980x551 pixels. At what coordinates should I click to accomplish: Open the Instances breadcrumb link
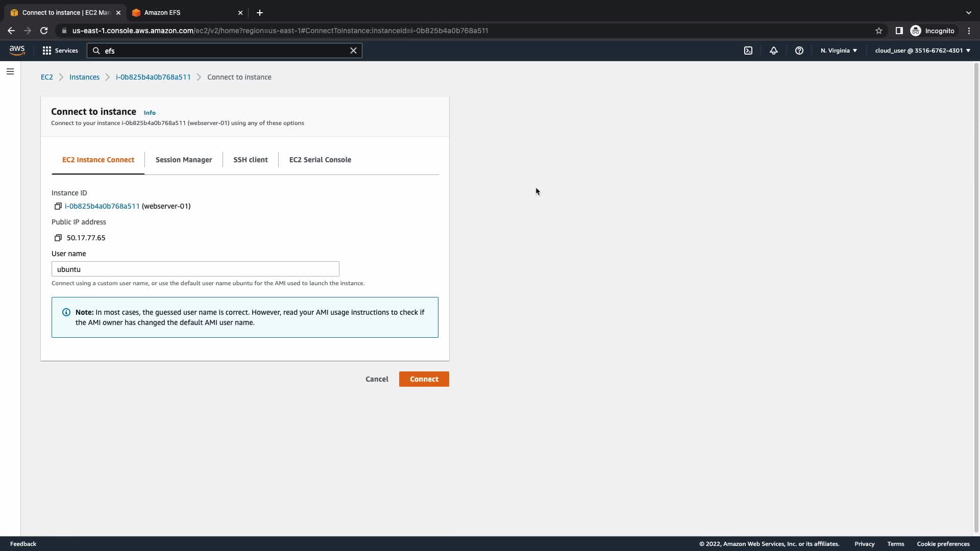[x=84, y=77]
